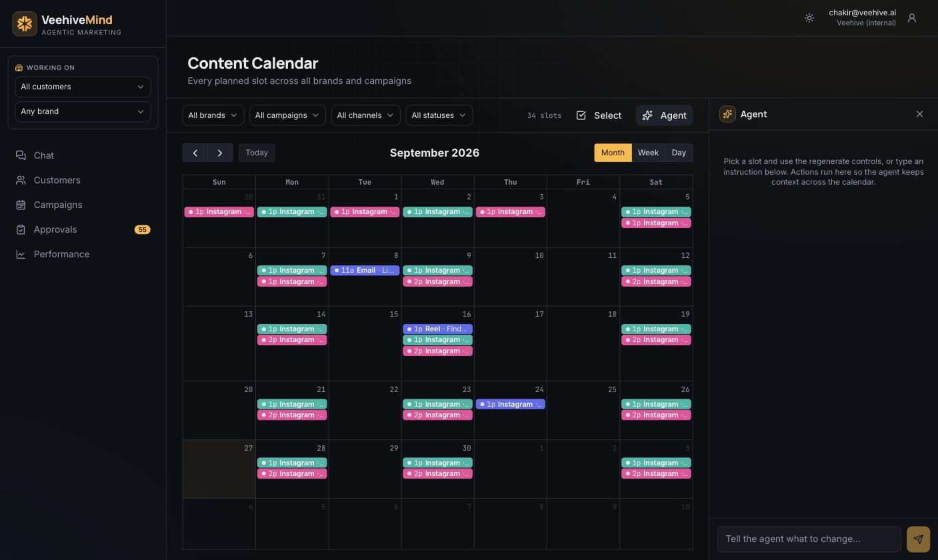Switch to Day view
Image resolution: width=938 pixels, height=560 pixels.
click(679, 153)
